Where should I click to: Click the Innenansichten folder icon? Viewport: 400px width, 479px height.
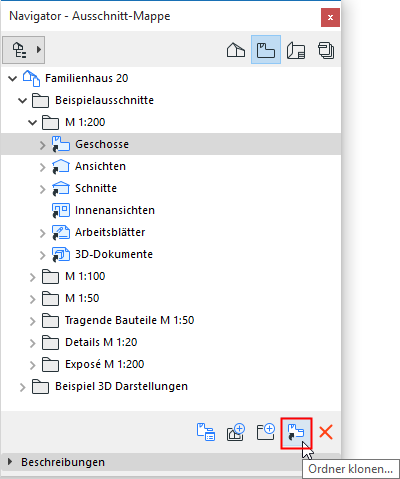coord(61,210)
